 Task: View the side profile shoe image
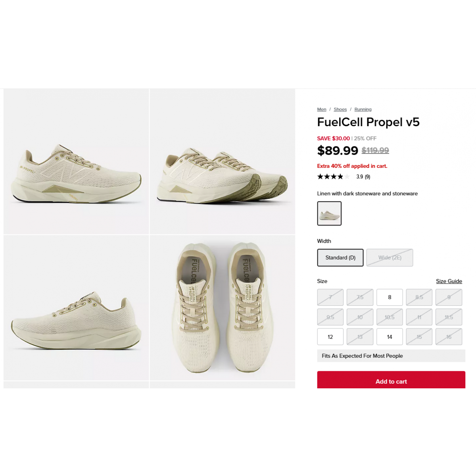click(x=77, y=161)
